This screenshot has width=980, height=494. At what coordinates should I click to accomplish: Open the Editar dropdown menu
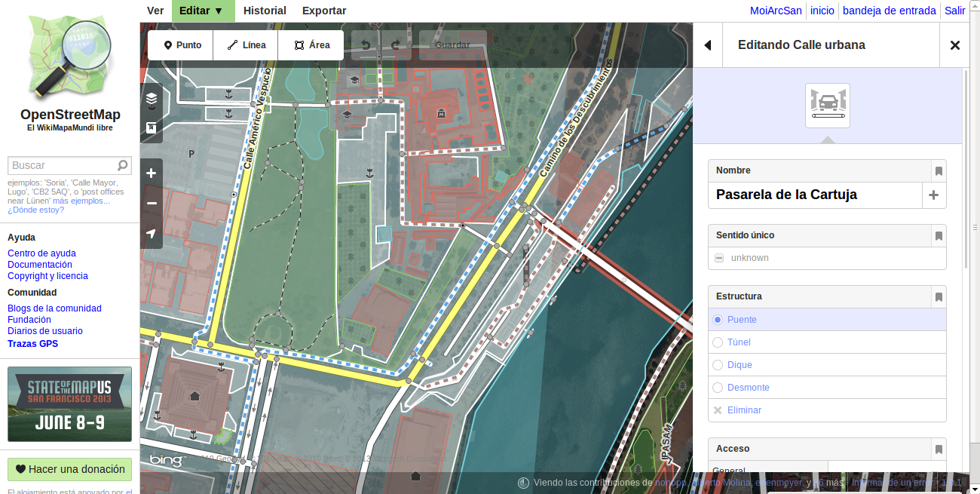[x=204, y=11]
